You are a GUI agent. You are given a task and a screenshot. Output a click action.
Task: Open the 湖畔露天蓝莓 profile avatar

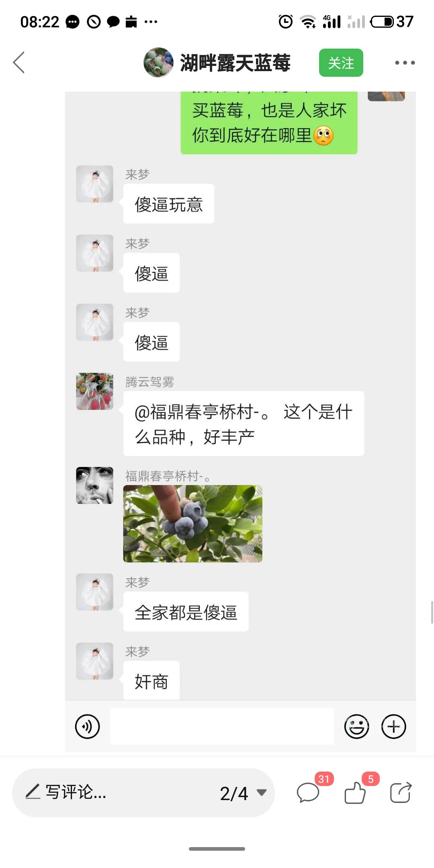pos(158,63)
